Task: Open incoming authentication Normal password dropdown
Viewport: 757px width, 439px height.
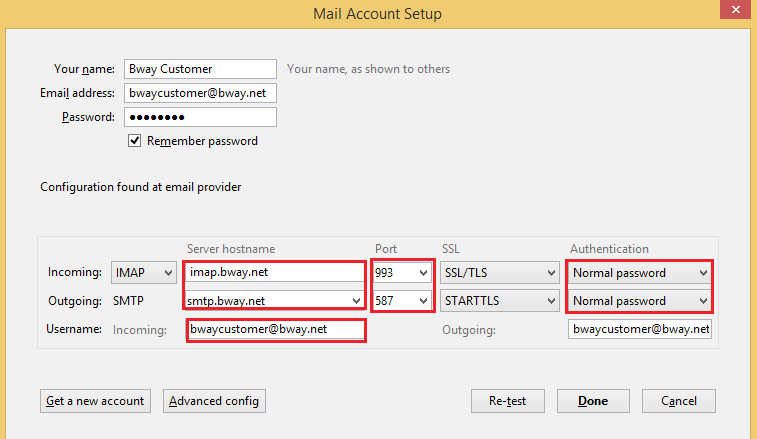Action: 639,273
